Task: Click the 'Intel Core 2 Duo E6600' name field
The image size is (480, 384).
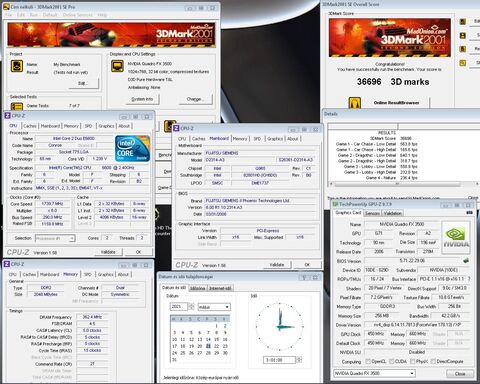Action: [74, 138]
